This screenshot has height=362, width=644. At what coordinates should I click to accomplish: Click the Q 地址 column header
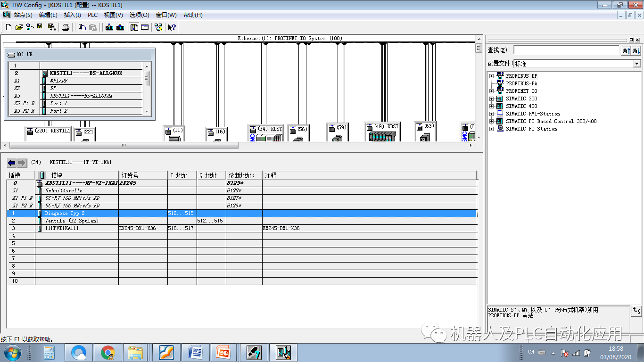[211, 175]
